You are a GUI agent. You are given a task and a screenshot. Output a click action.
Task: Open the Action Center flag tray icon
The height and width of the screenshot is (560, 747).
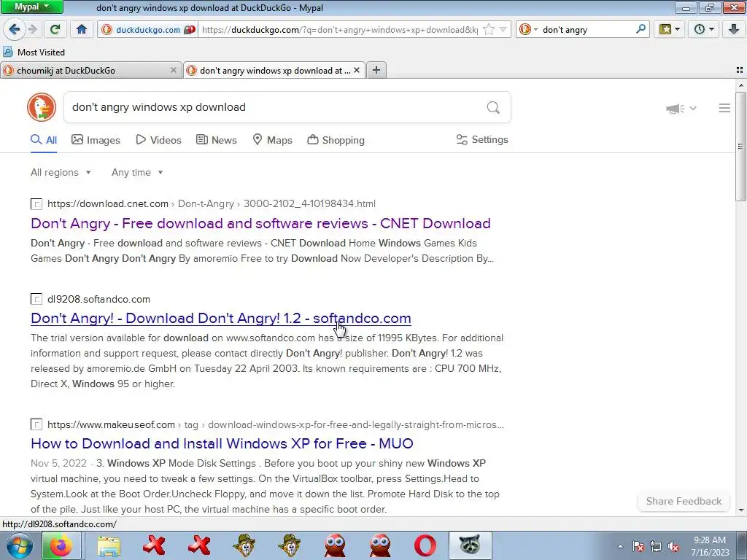click(638, 546)
